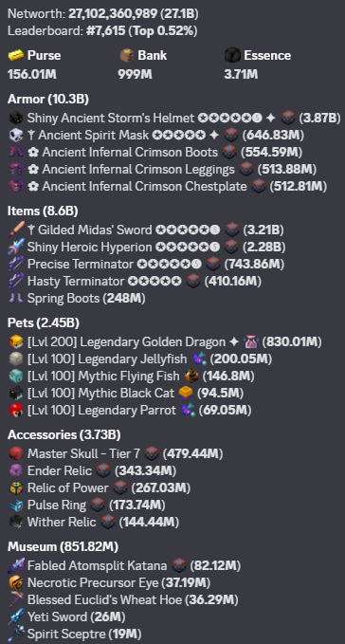Viewport: 345px width, 644px height.
Task: Click the Yeti Sword icon
Action: tap(16, 616)
